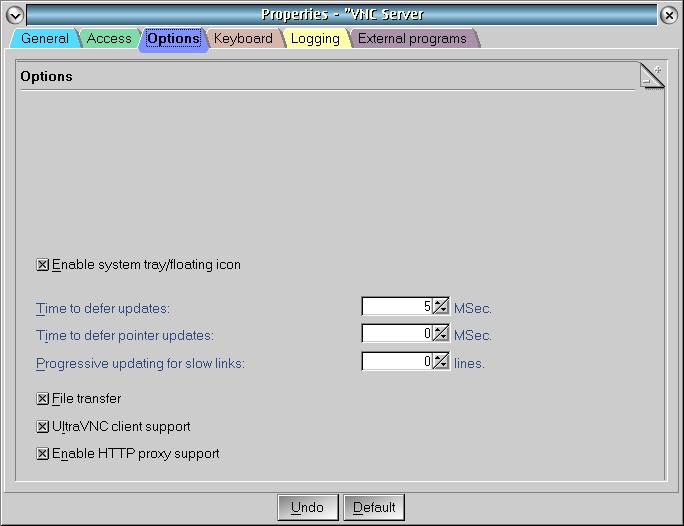Click the Progressive updating lines field
This screenshot has height=526, width=684.
coord(397,362)
